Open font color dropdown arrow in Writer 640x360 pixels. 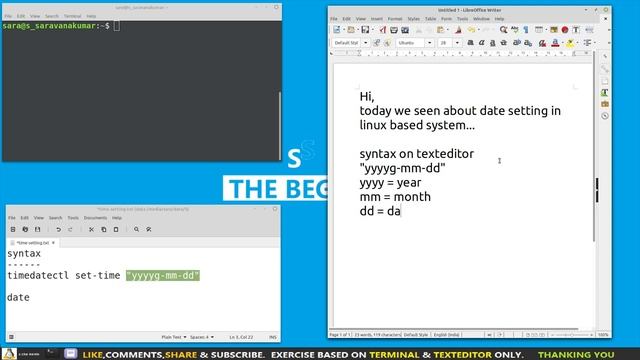pyautogui.click(x=562, y=42)
